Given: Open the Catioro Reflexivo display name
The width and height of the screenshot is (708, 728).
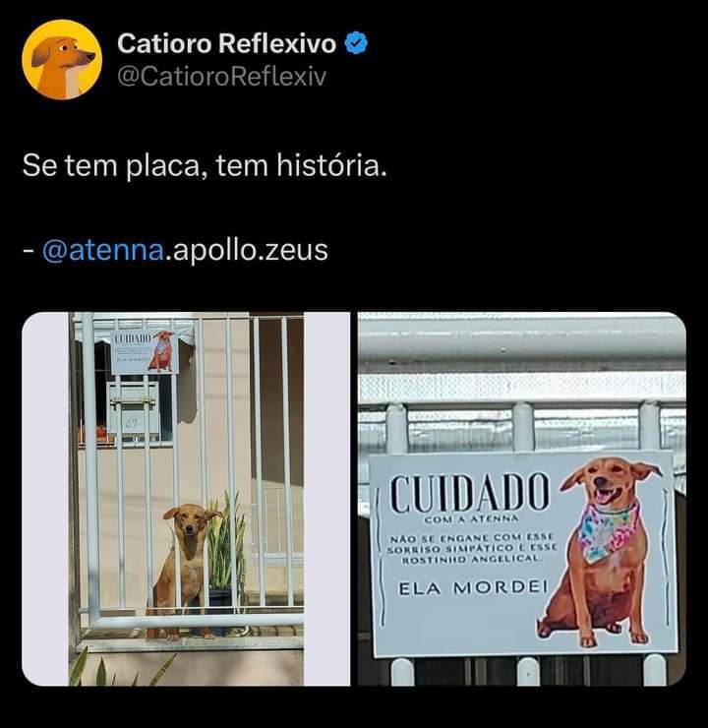Looking at the screenshot, I should 226,43.
